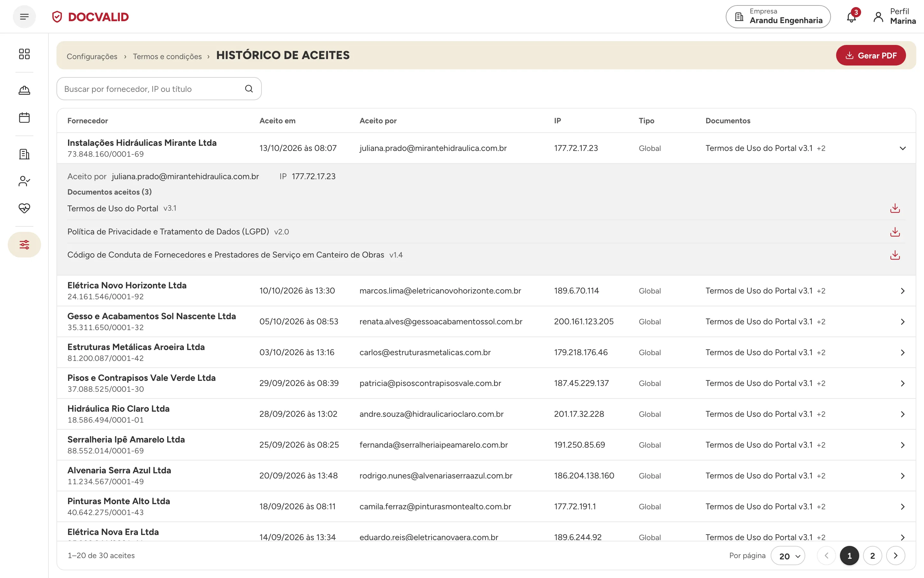Open the calendar sidebar icon
The image size is (924, 578).
[24, 117]
